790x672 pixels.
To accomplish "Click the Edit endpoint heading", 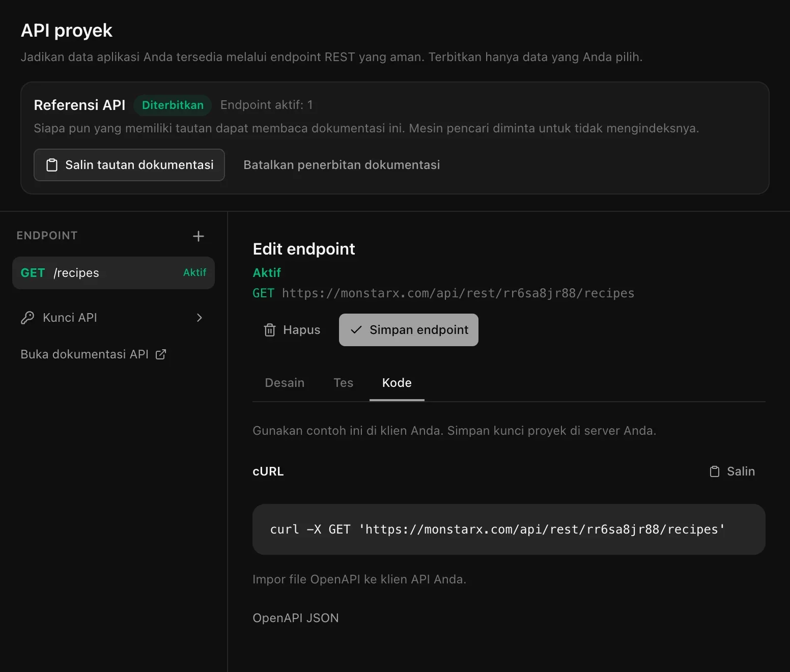I will point(304,249).
